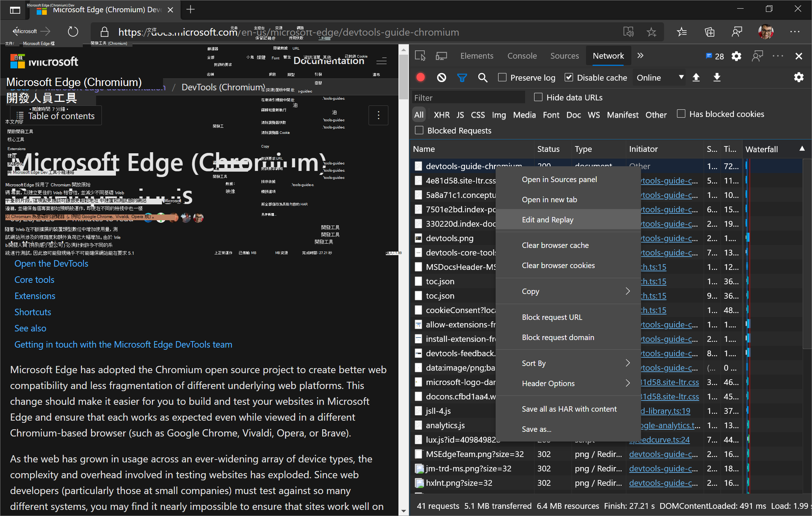Open the page hamburger menu
Screen dimensions: 812x516
tap(382, 61)
